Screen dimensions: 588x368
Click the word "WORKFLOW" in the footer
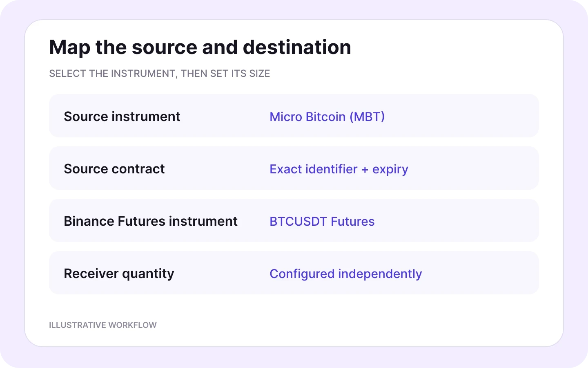click(x=133, y=325)
